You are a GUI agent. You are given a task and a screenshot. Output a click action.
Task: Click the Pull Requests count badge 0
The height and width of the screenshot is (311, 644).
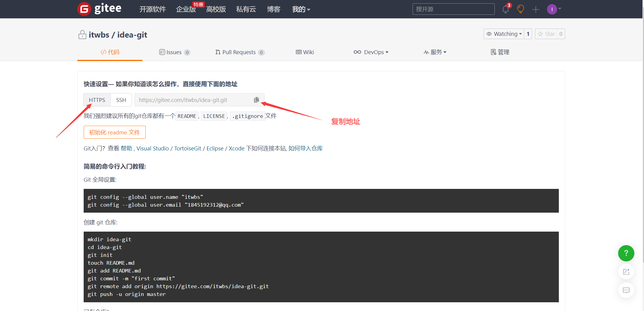(x=261, y=52)
